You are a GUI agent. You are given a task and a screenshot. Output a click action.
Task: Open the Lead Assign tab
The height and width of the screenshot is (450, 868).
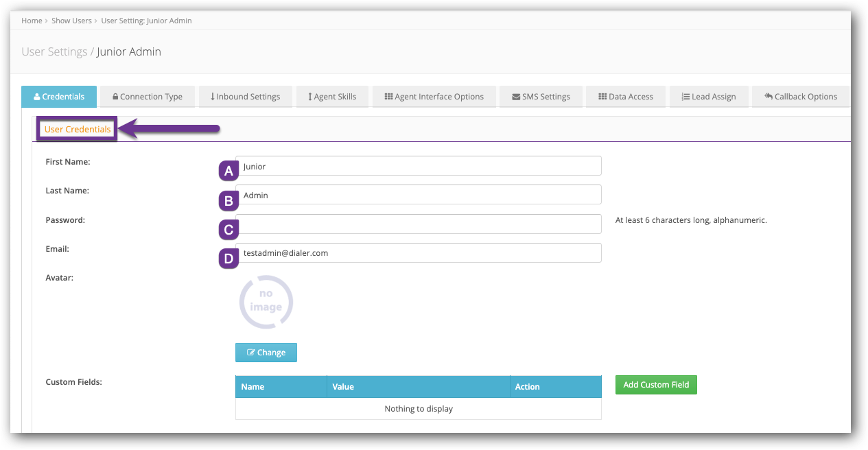coord(708,97)
